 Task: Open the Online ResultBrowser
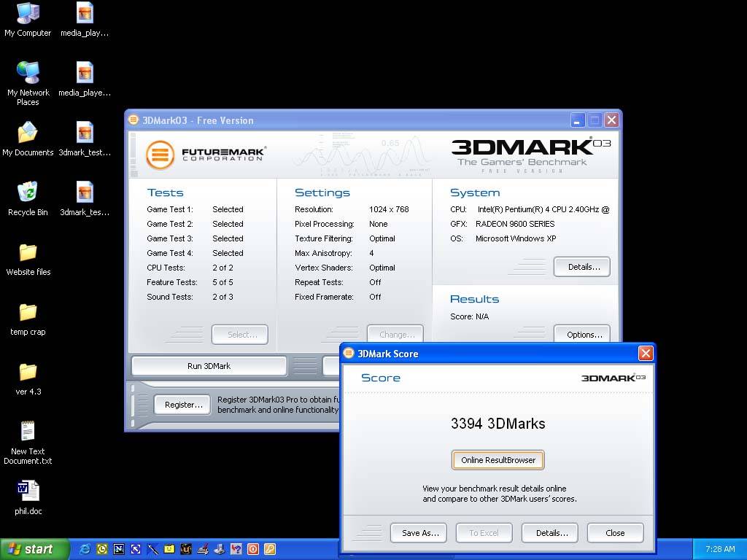(498, 460)
